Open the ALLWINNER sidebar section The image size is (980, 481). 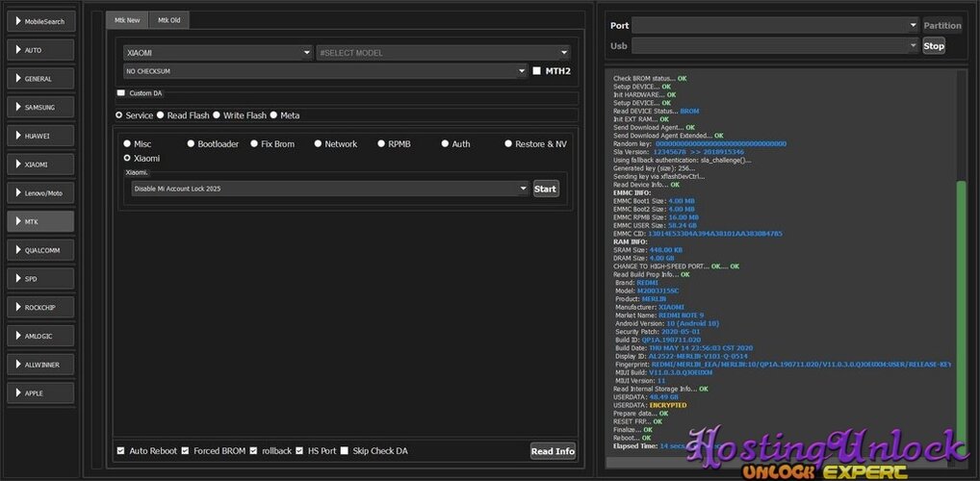[40, 365]
